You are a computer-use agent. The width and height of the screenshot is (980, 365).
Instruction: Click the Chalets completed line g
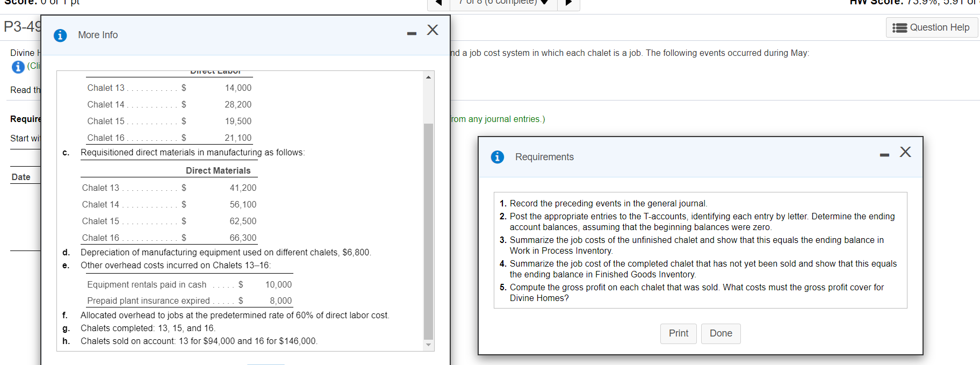pos(148,328)
